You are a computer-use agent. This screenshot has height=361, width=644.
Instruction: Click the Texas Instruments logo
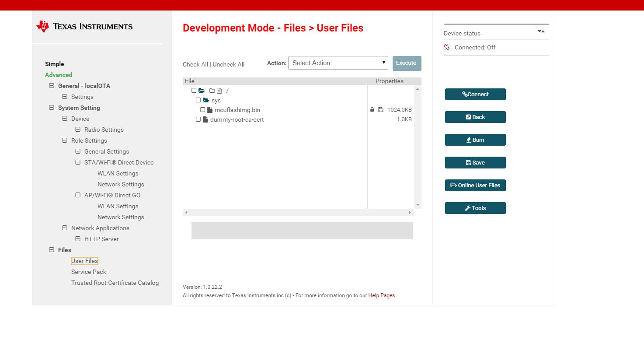pyautogui.click(x=84, y=26)
